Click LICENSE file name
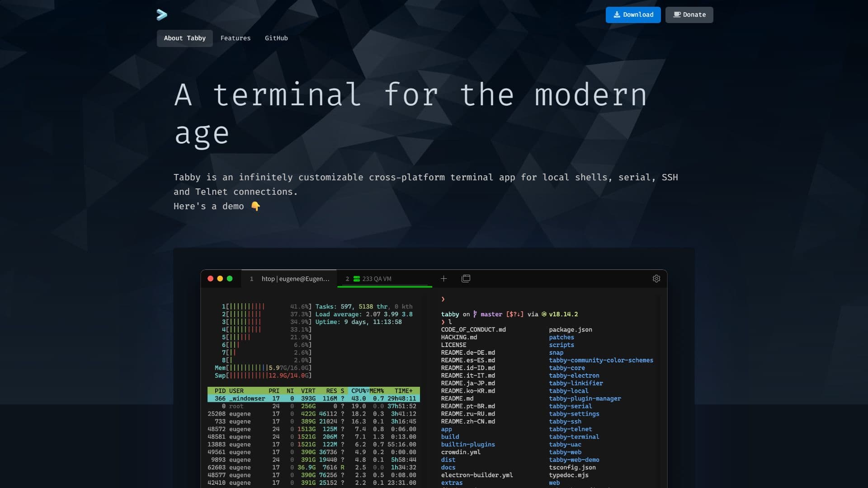This screenshot has height=488, width=868. pos(453,345)
